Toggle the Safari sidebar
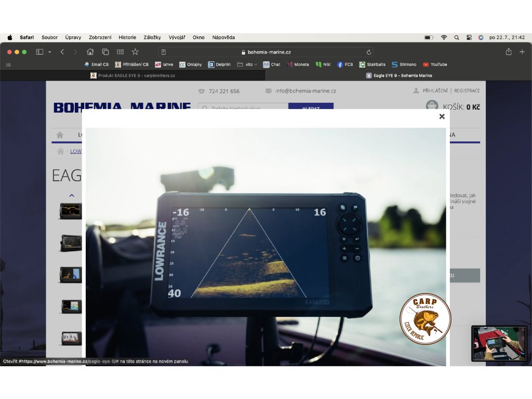 pyautogui.click(x=39, y=52)
